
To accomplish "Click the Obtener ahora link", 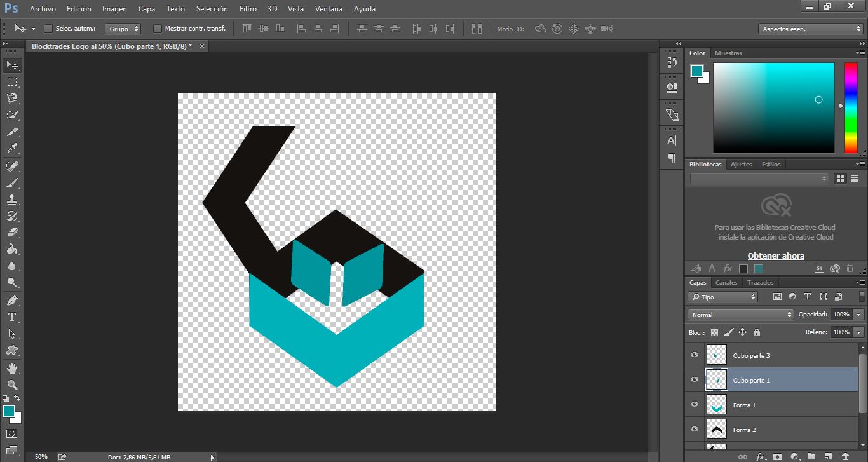I will tap(776, 256).
